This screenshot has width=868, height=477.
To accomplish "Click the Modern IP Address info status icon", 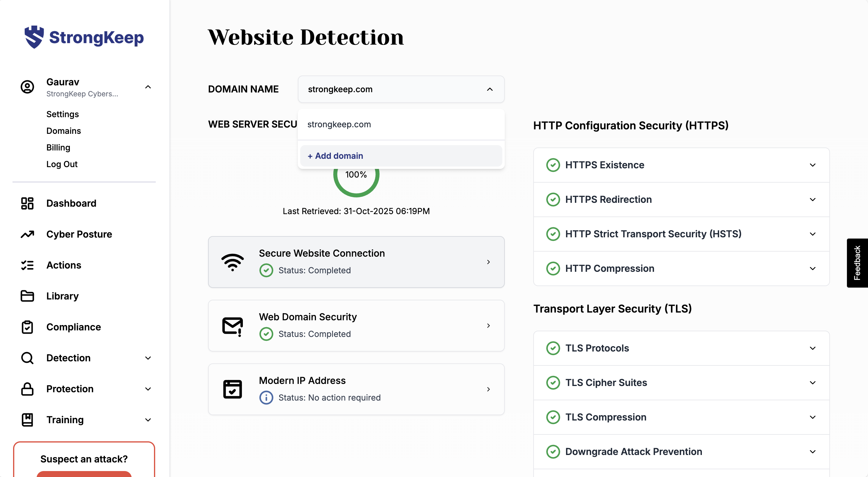I will [266, 397].
